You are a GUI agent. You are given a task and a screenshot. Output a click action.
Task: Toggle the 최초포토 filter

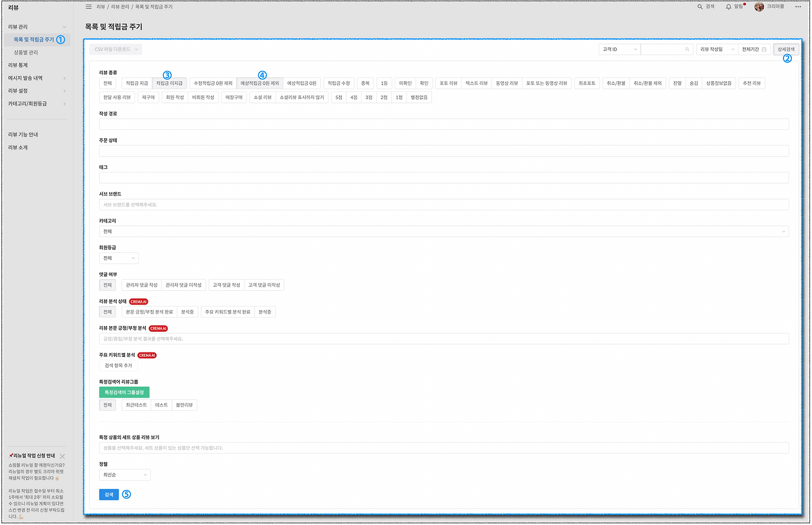[587, 83]
